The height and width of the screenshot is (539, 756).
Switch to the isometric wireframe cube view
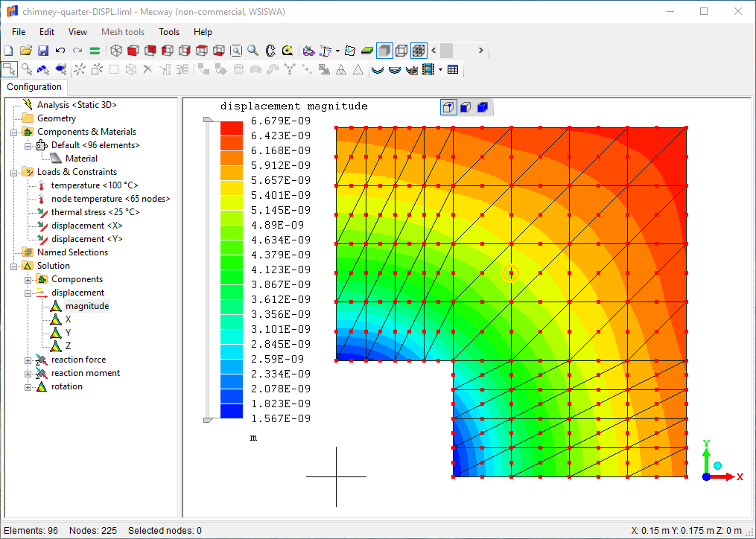point(115,51)
